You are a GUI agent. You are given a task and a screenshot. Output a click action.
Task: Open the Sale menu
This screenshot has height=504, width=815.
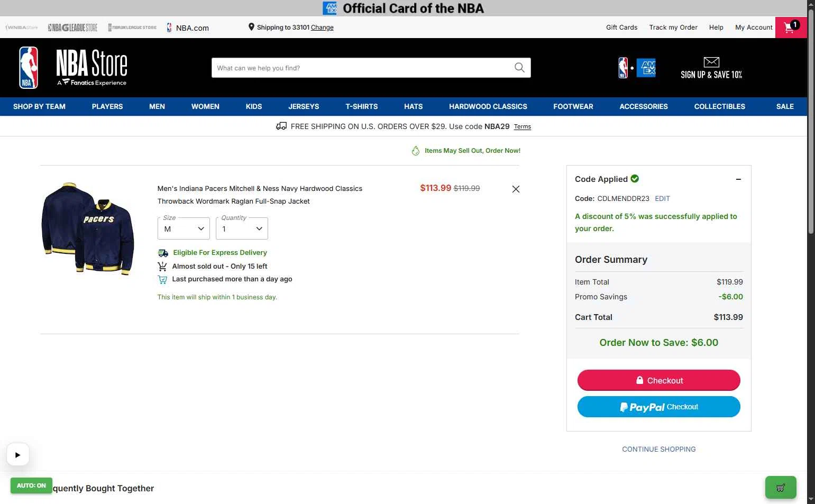[x=785, y=106]
